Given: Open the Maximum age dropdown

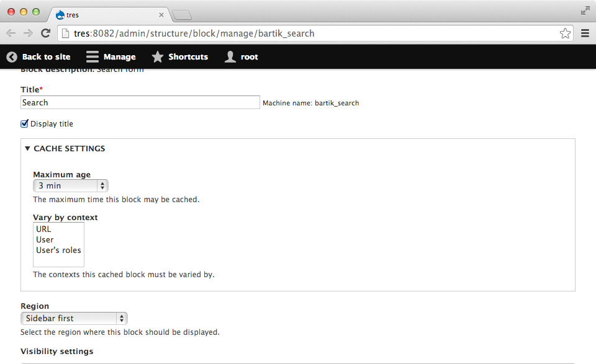Looking at the screenshot, I should (70, 185).
